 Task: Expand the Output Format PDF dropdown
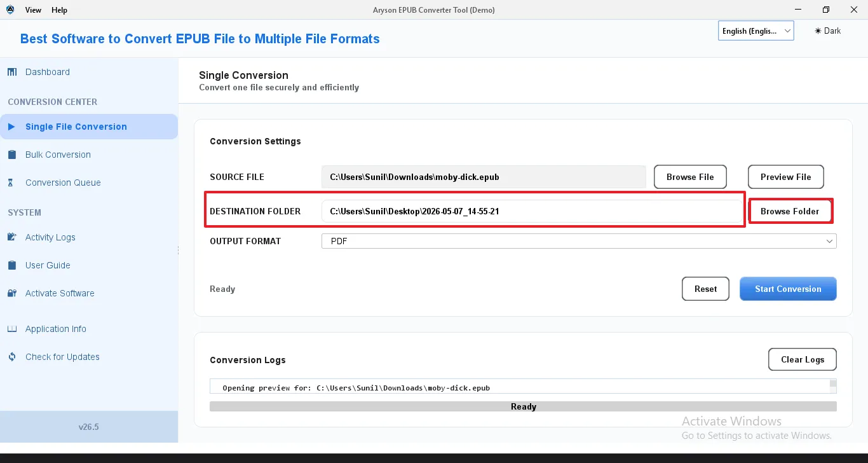point(579,241)
